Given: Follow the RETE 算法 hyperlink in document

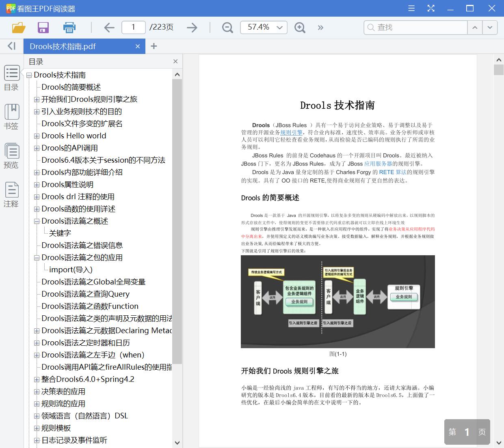Looking at the screenshot, I should pyautogui.click(x=393, y=172).
